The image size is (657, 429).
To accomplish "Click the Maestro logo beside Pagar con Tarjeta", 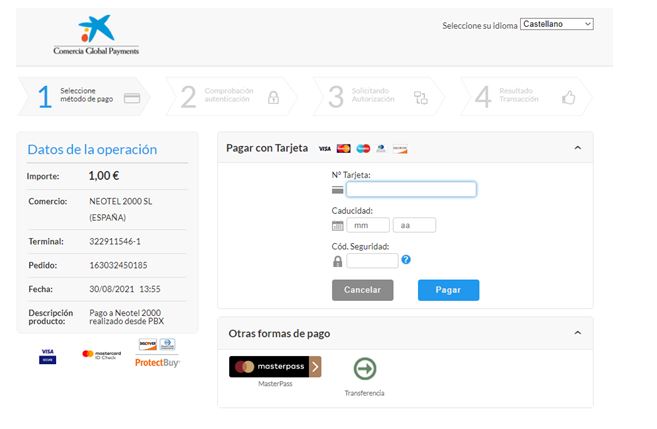I will tap(363, 148).
